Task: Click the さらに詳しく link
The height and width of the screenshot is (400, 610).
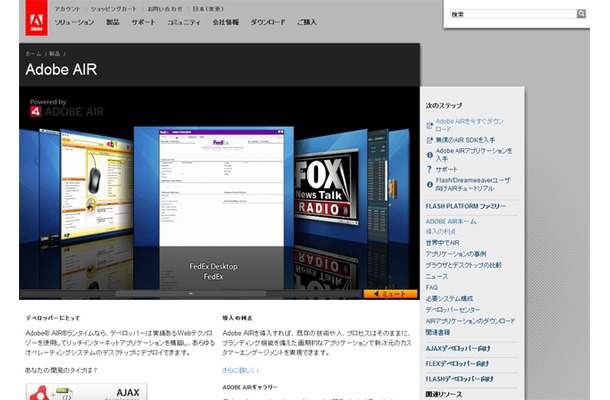Action: (240, 370)
